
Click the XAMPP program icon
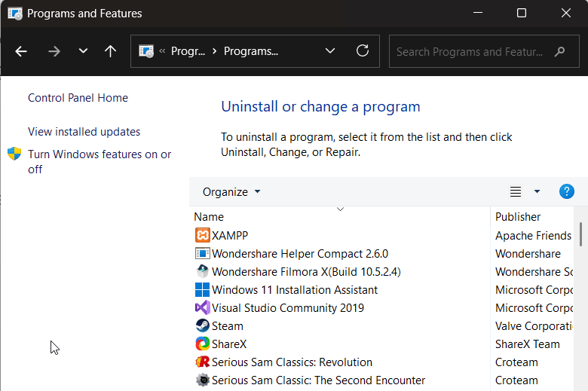[202, 236]
